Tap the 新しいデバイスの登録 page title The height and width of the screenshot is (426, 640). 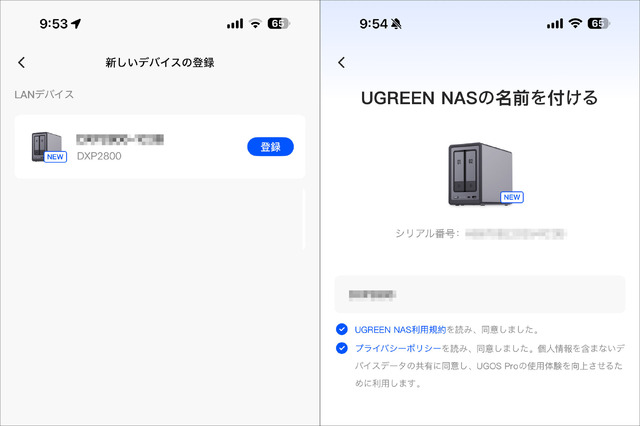pos(160,62)
